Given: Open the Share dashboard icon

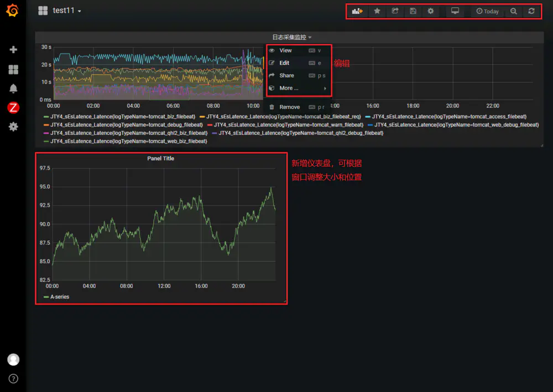Looking at the screenshot, I should [395, 11].
